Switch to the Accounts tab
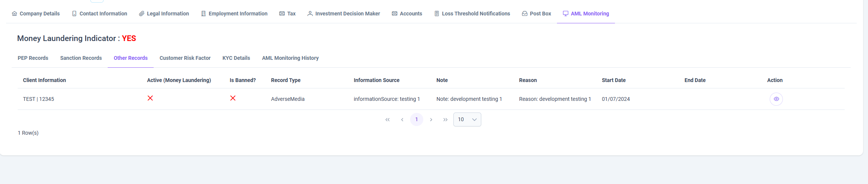Screen dimensions: 868x184 pyautogui.click(x=407, y=14)
